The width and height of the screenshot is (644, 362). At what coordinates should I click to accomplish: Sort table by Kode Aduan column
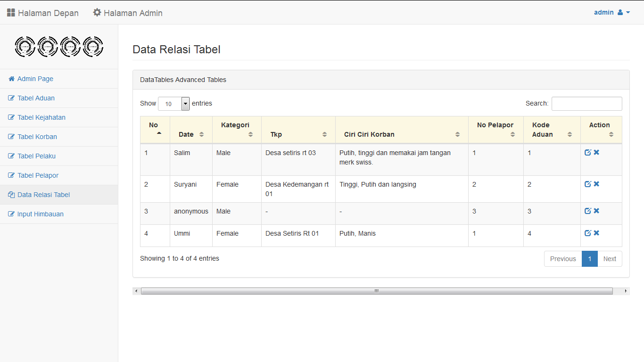pyautogui.click(x=552, y=130)
